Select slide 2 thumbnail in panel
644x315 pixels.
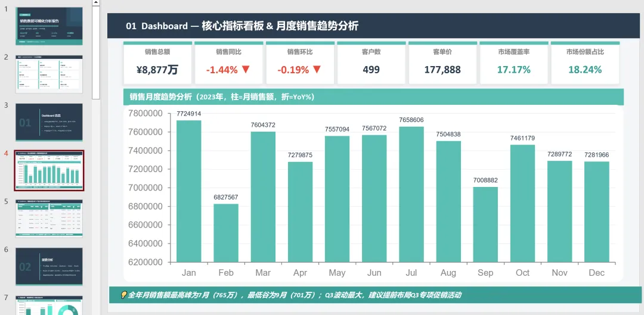[x=49, y=74]
